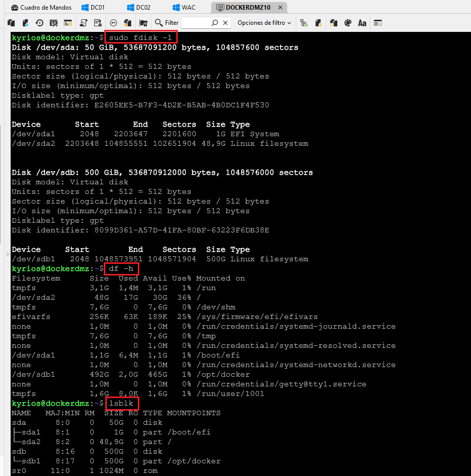Click '/dev/sda1' in the fdisk partition table
Screen dimensions: 471x476
(33, 134)
